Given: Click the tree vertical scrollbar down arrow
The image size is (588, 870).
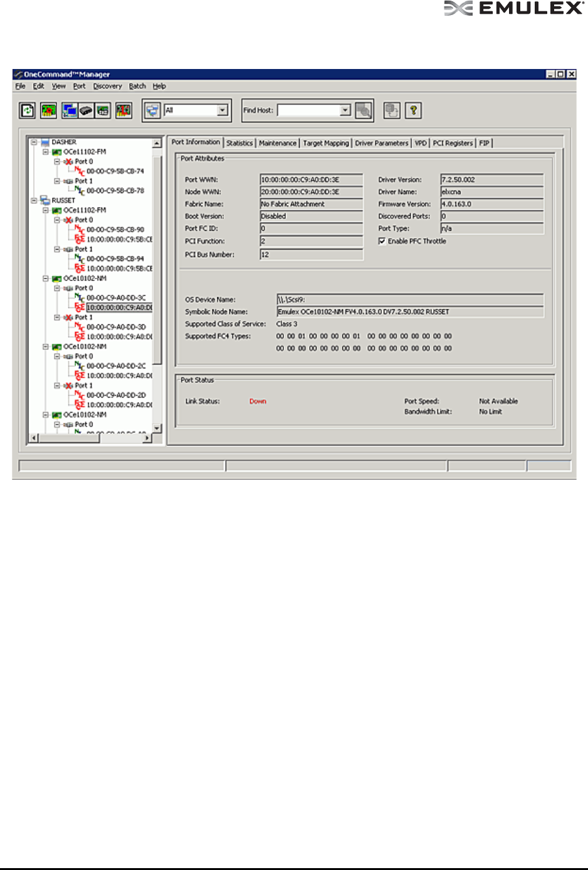Looking at the screenshot, I should pos(157,428).
